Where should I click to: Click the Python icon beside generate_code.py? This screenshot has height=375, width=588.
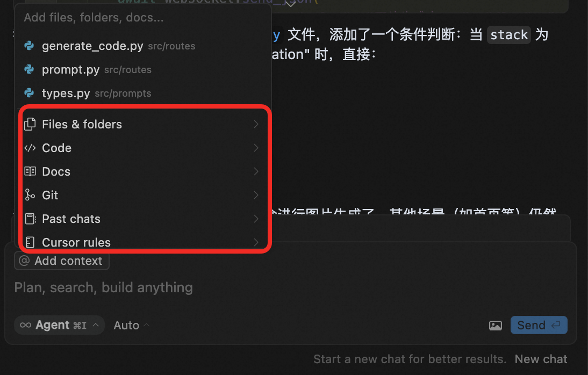pos(29,46)
